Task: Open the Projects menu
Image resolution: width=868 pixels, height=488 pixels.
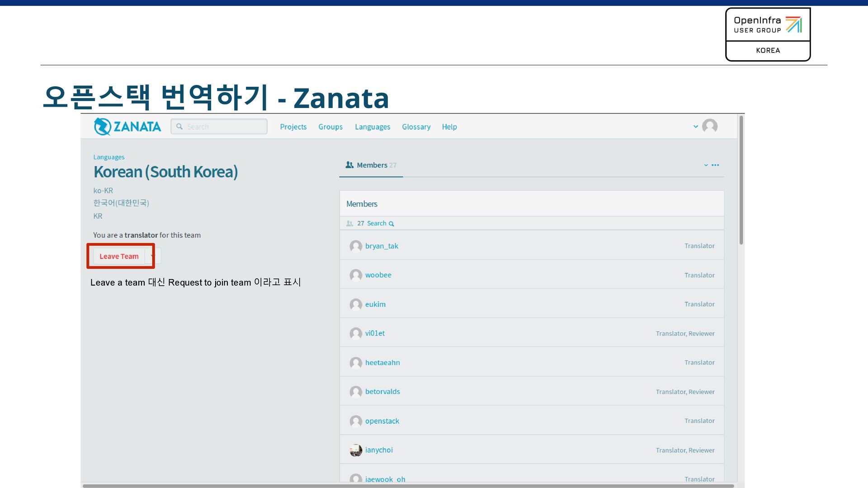Action: coord(293,127)
